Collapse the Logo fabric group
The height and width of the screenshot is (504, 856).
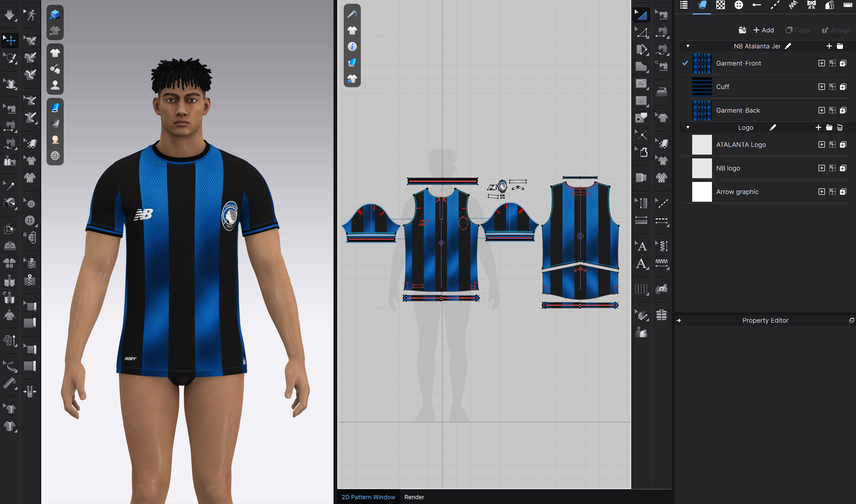[x=687, y=127]
